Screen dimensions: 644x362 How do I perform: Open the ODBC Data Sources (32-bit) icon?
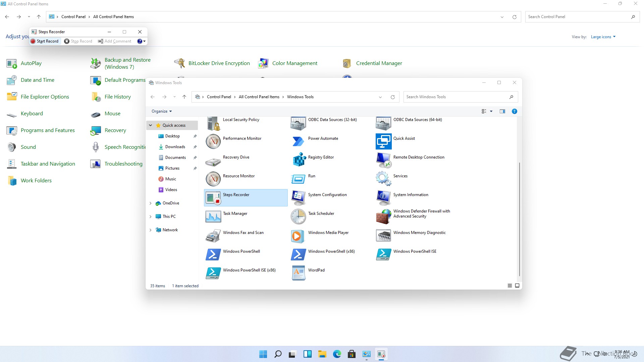point(298,123)
